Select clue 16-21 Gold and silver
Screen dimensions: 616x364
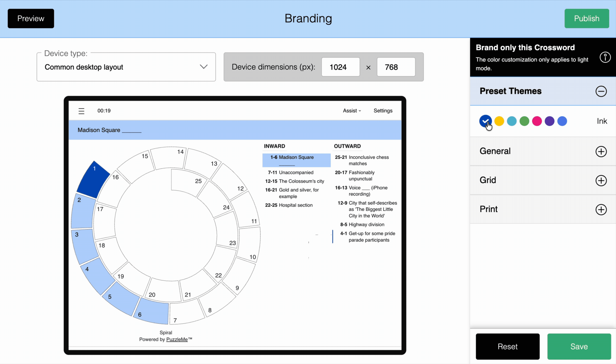coord(296,193)
